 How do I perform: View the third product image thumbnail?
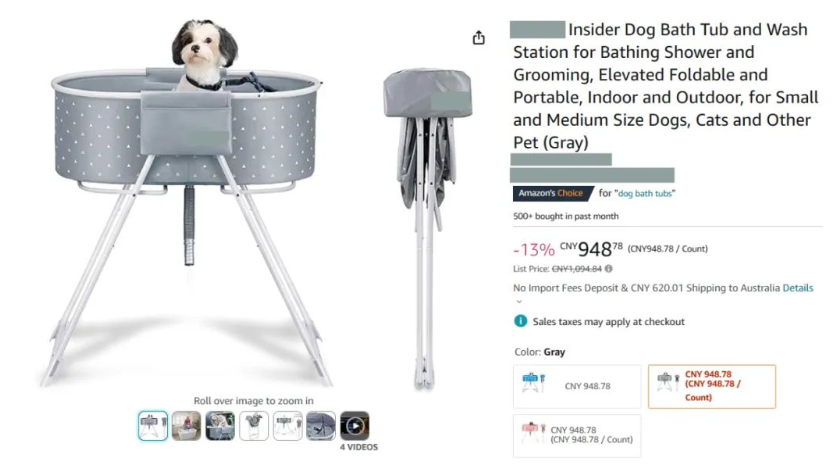220,426
